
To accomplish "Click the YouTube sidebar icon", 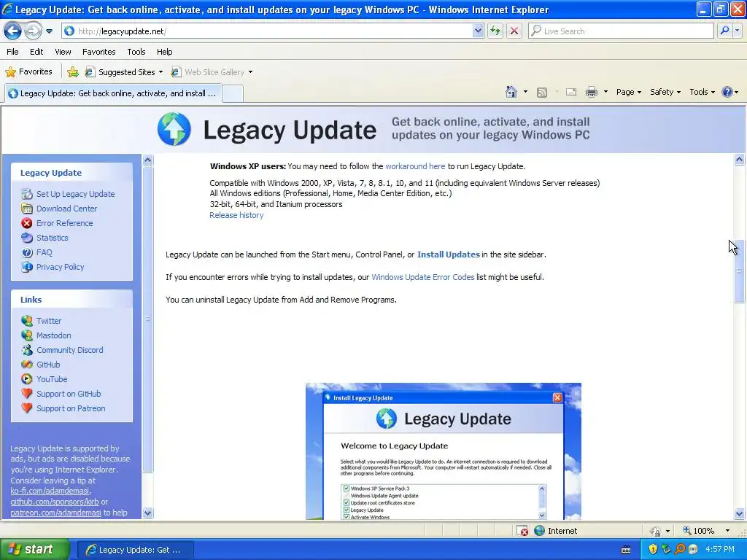I will (27, 379).
